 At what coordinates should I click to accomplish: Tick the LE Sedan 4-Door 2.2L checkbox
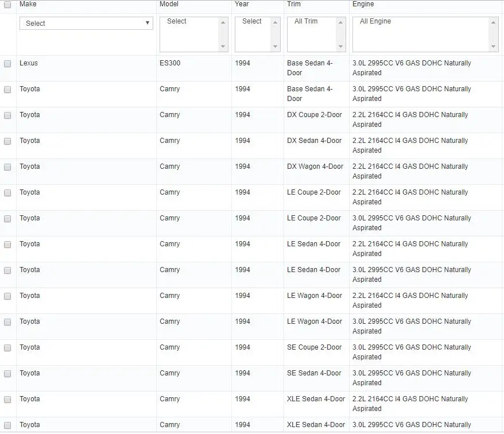[7, 245]
